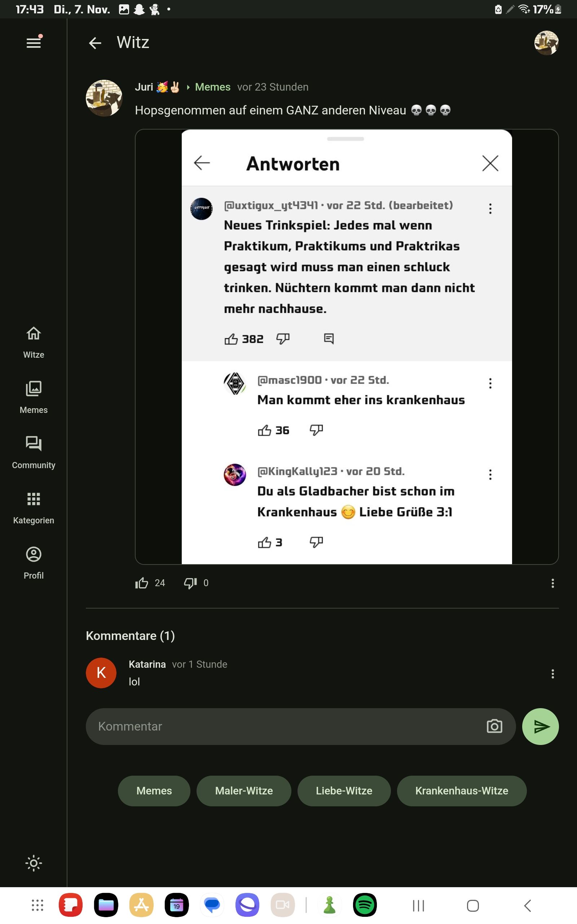The image size is (577, 924).
Task: Send the comment with the green arrow button
Action: click(540, 726)
